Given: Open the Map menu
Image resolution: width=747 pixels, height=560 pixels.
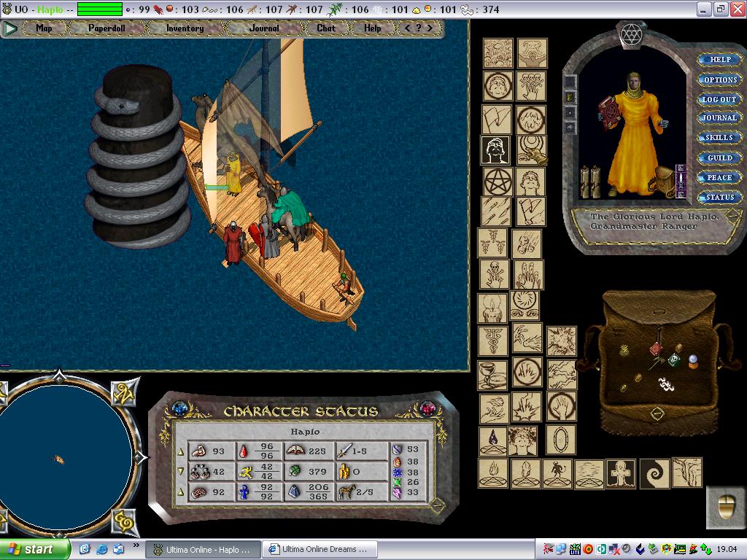Looking at the screenshot, I should (x=44, y=28).
